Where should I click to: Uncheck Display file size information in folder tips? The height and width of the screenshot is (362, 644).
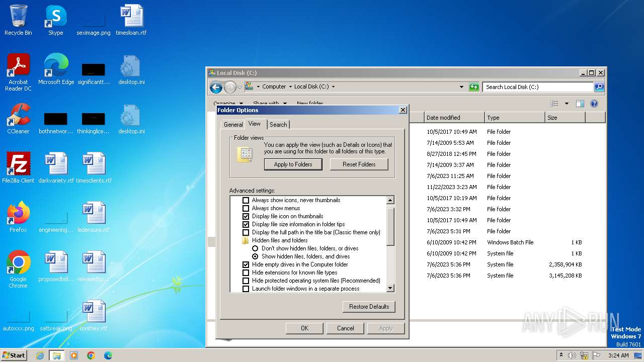point(246,224)
